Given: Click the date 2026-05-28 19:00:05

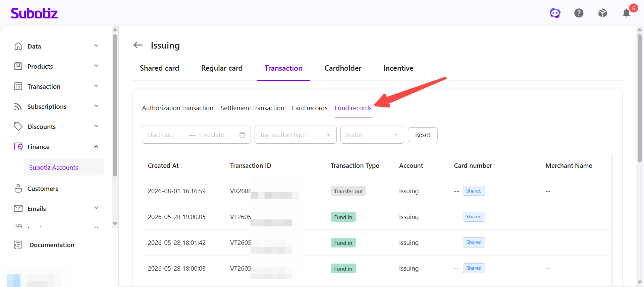Looking at the screenshot, I should pos(177,217).
